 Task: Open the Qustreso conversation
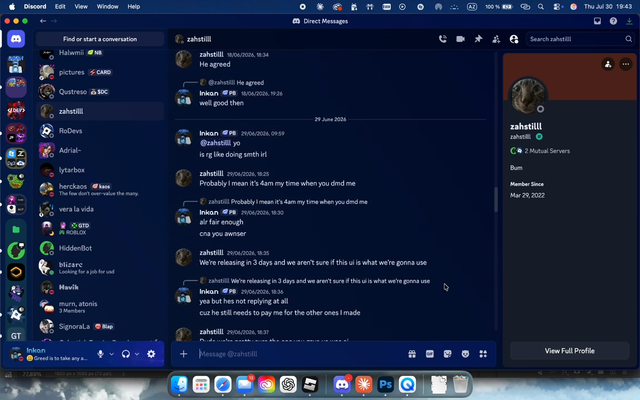pyautogui.click(x=100, y=92)
